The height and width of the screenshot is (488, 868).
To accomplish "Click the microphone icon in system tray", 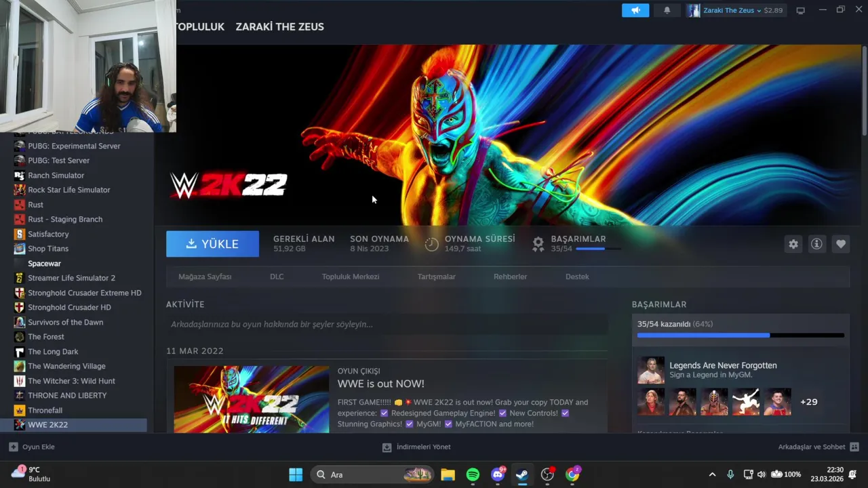I will [730, 474].
